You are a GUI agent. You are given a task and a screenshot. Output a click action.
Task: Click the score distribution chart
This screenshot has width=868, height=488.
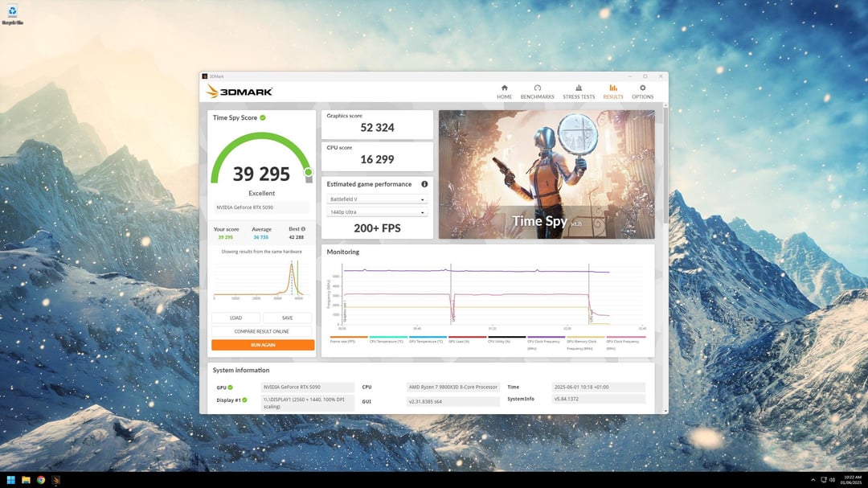259,280
